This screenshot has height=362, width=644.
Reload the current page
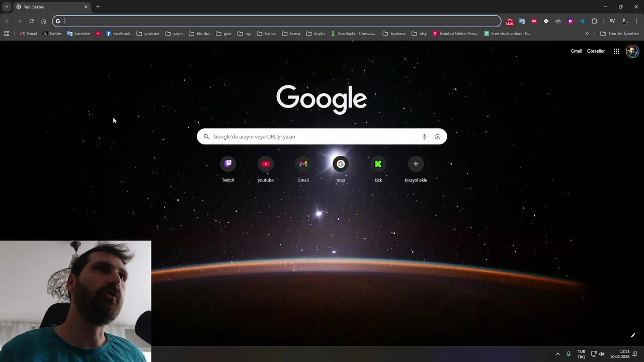coord(31,21)
